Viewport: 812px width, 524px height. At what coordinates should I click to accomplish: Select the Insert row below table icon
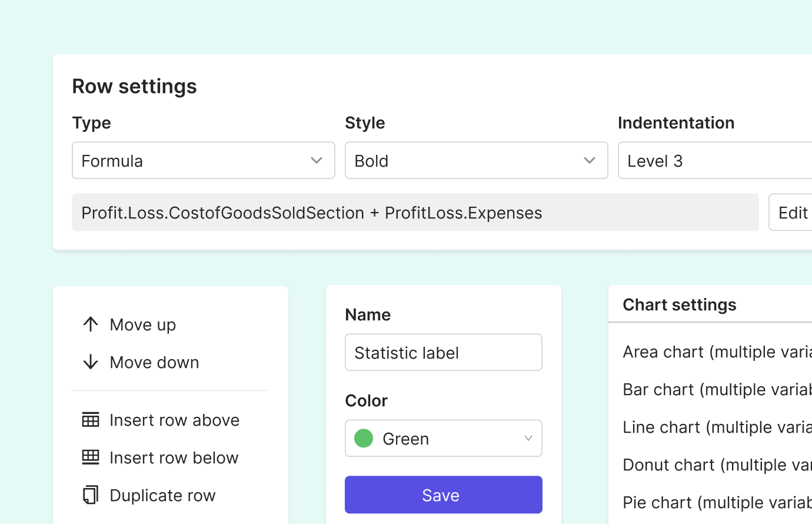[x=91, y=457]
